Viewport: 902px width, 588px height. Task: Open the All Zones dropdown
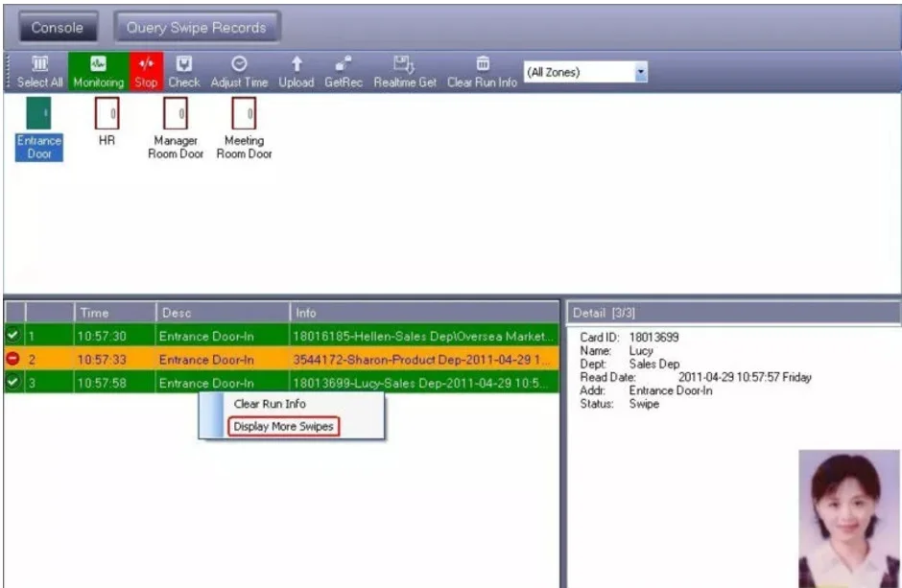pos(641,73)
